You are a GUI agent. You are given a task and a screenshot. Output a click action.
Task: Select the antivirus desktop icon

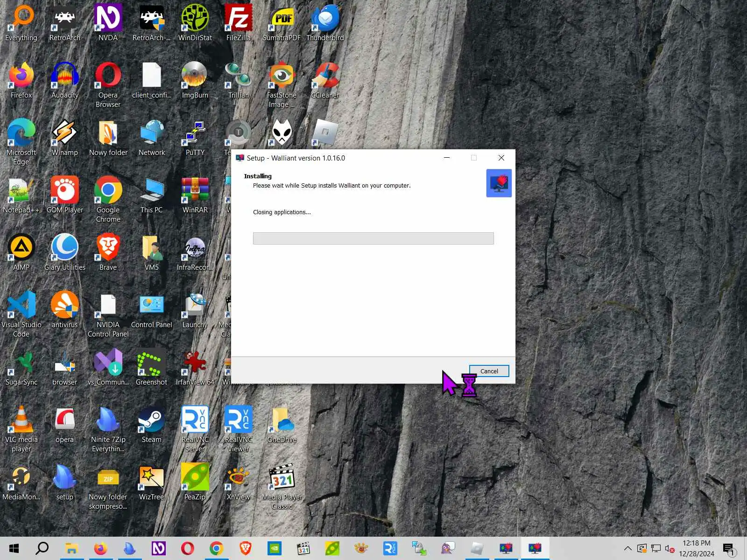click(x=65, y=310)
